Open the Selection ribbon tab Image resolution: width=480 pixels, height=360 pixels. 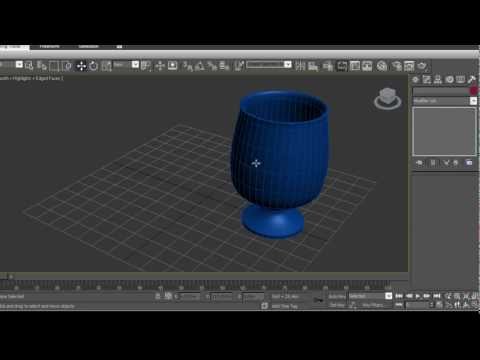88,46
